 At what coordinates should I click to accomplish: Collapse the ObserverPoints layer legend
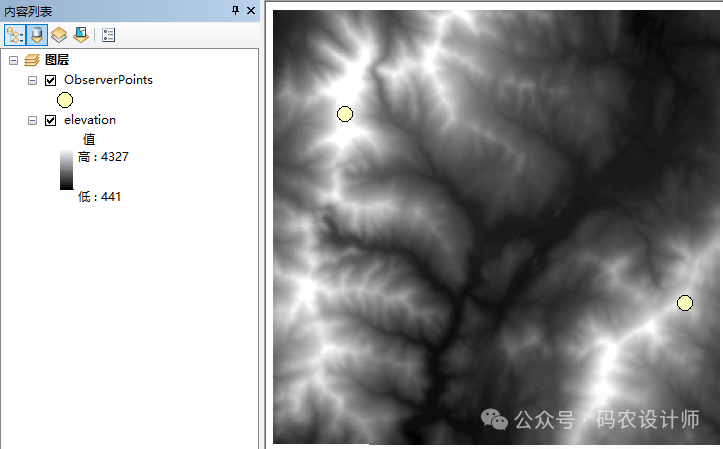click(x=33, y=80)
